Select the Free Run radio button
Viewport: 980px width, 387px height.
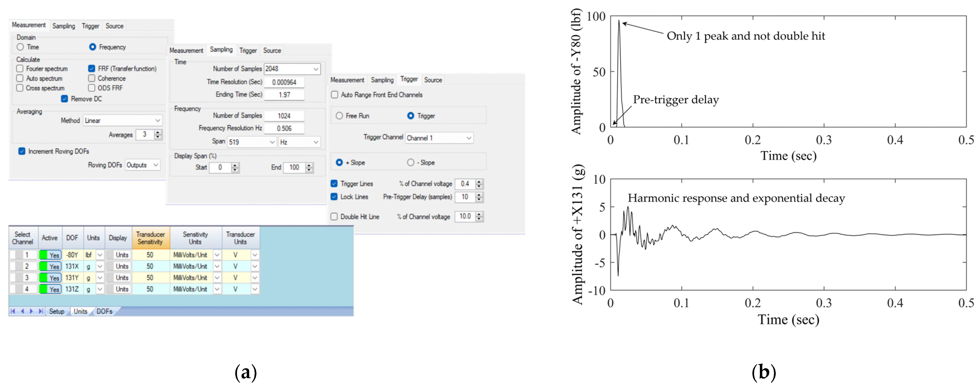click(x=339, y=115)
